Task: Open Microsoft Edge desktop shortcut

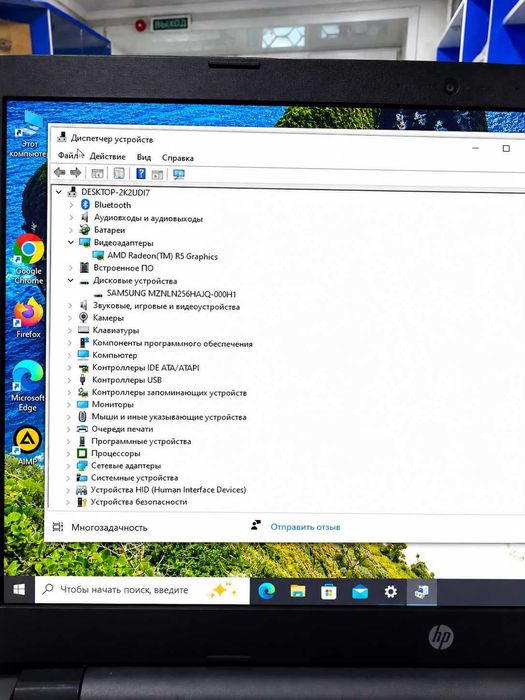Action: coord(28,386)
